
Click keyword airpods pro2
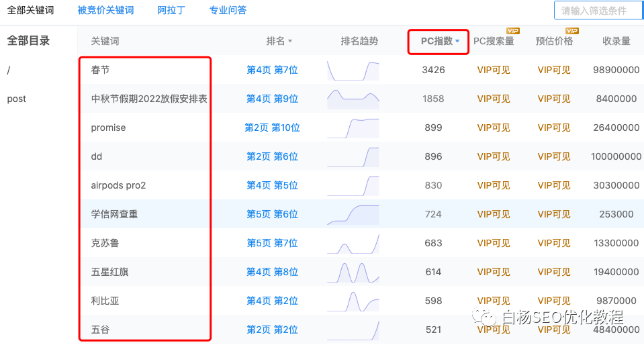coord(118,186)
